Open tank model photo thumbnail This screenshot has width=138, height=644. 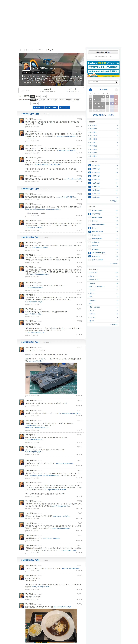pyautogui.click(x=51, y=378)
